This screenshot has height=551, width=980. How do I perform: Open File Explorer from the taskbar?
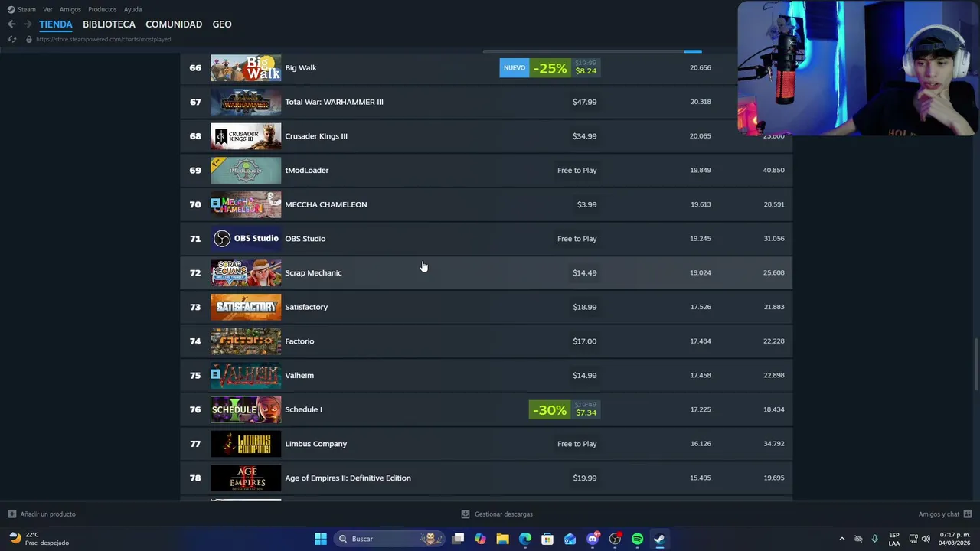tap(502, 539)
